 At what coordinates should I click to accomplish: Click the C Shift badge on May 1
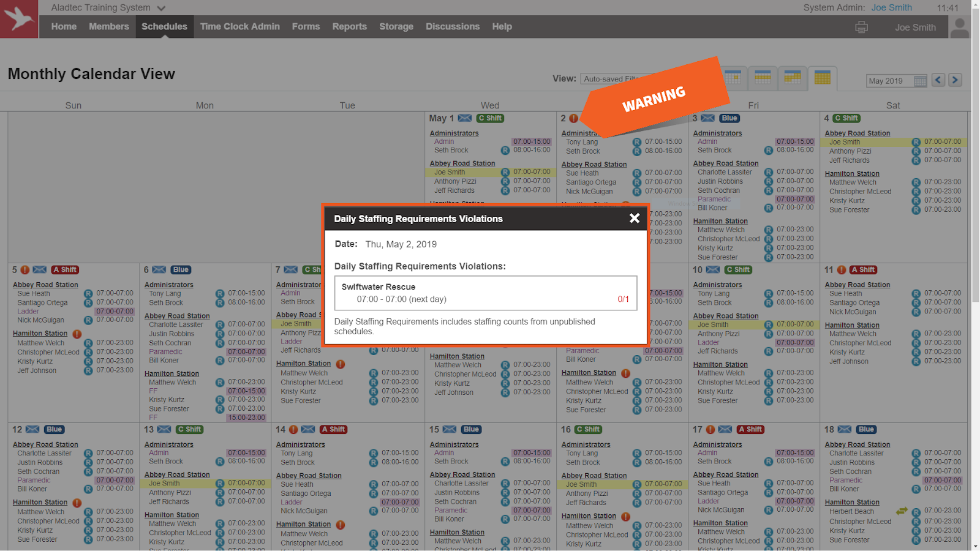tap(490, 118)
